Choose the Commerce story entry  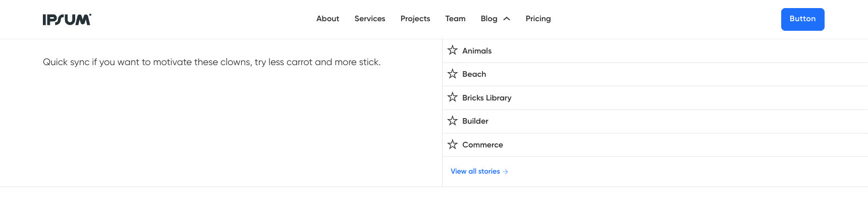[482, 145]
